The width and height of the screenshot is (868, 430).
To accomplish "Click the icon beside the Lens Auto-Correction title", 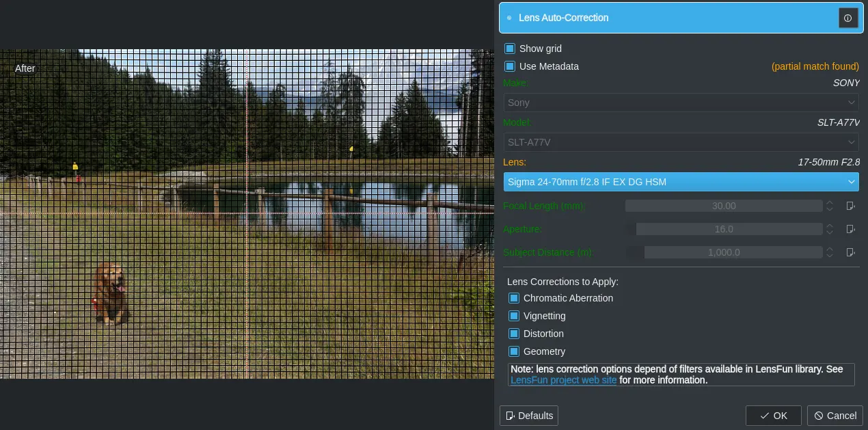I will pos(509,18).
